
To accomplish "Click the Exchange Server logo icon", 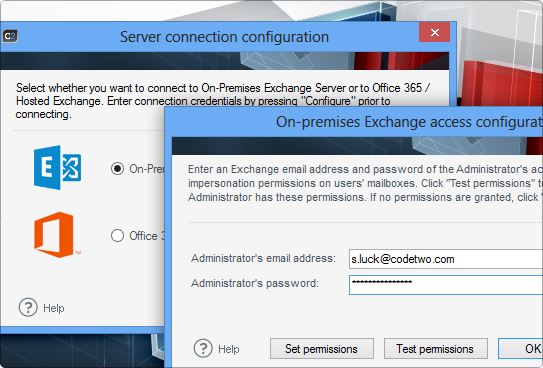I will coord(57,167).
